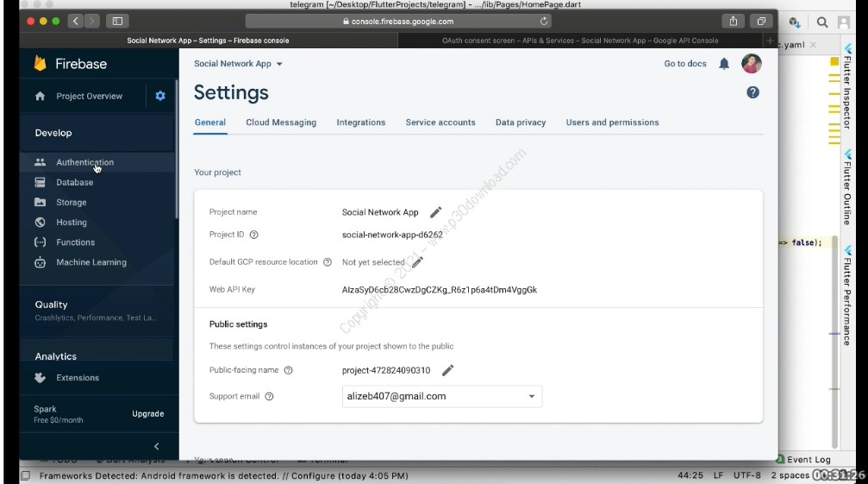Collapse the Firebase sidebar with chevron
This screenshot has width=868, height=484.
[x=156, y=446]
